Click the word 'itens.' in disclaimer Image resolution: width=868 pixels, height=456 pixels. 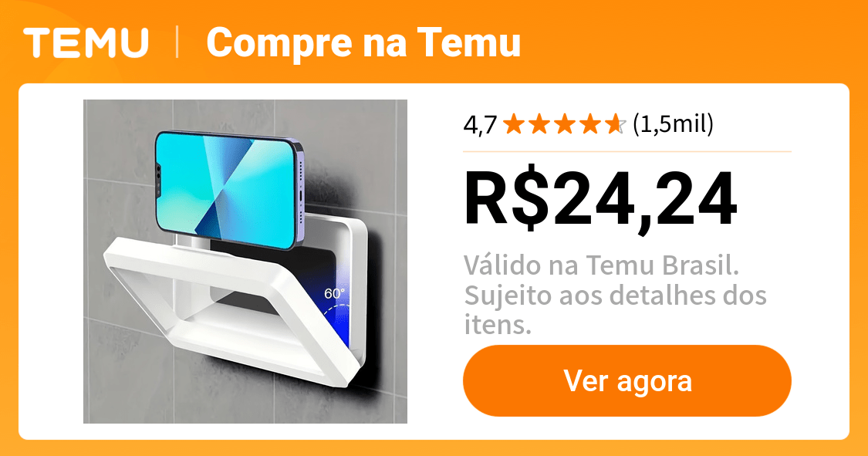498,325
